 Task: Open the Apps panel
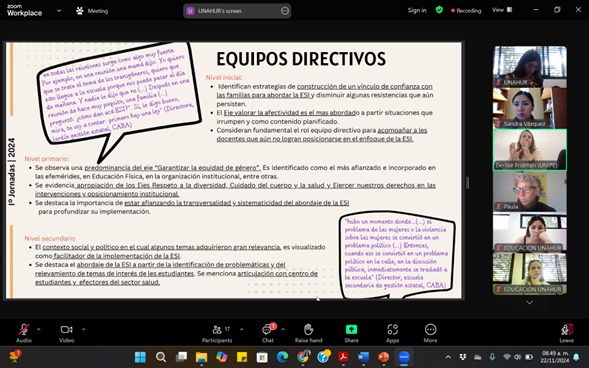(393, 333)
